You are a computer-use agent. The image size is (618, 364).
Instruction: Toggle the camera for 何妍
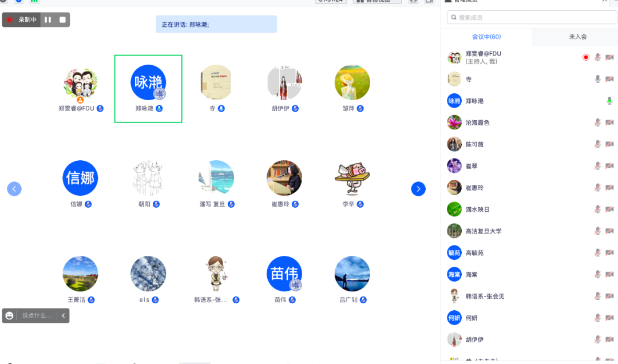pos(610,318)
